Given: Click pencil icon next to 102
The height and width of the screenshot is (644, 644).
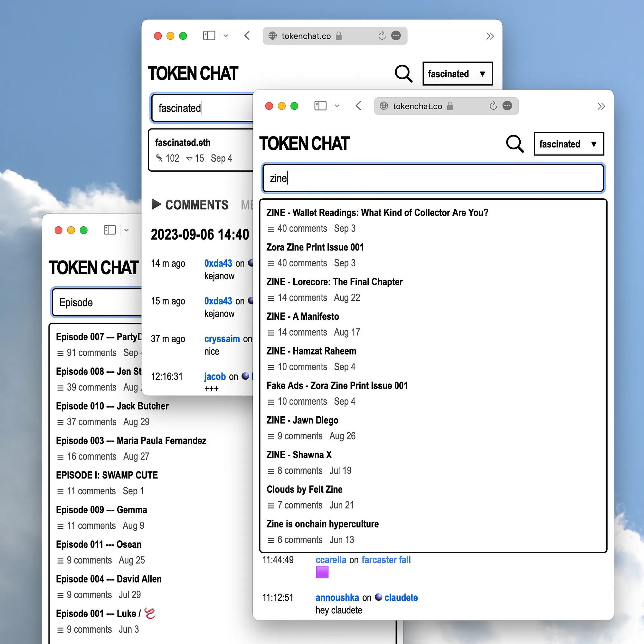Looking at the screenshot, I should click(x=159, y=158).
